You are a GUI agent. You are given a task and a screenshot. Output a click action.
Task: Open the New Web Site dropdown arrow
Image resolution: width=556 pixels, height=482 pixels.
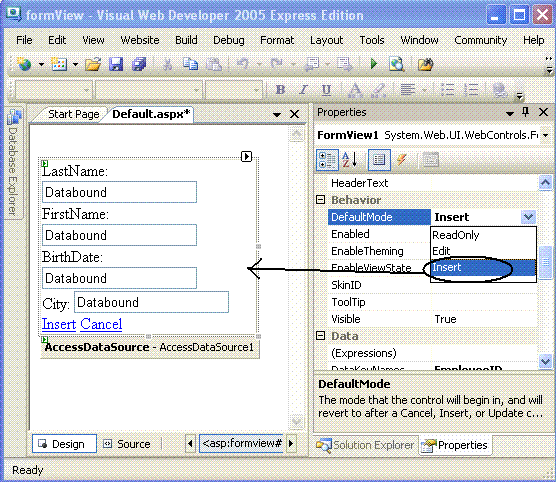click(x=41, y=65)
